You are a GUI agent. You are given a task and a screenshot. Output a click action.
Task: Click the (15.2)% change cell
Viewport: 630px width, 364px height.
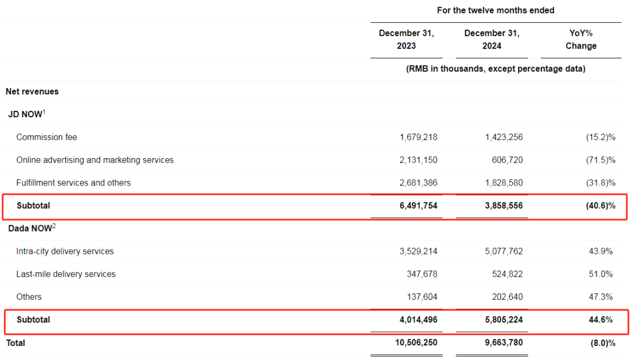tap(601, 137)
